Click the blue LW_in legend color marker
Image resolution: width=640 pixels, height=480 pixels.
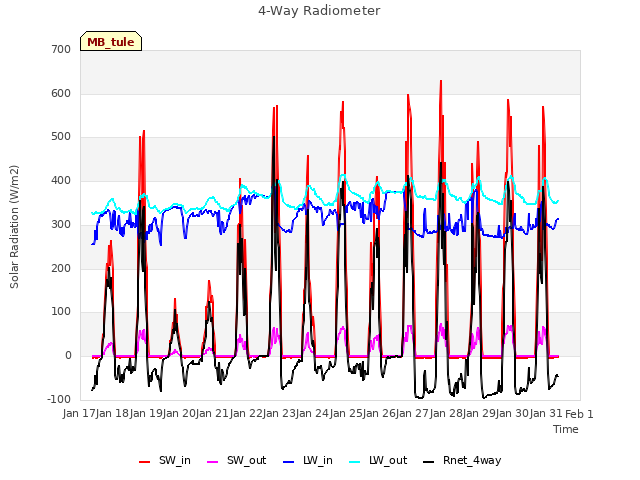289,462
